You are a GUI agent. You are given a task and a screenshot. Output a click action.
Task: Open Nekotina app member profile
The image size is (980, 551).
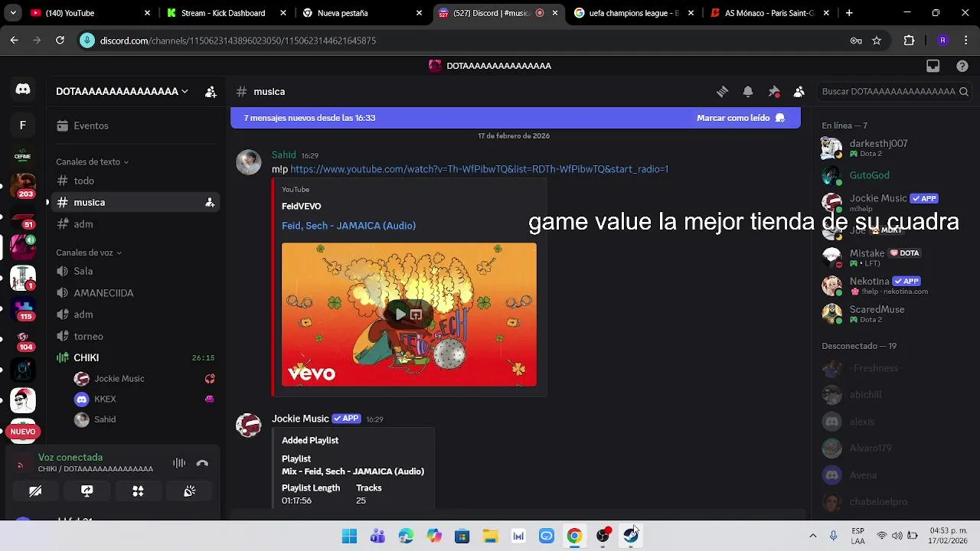pos(892,286)
